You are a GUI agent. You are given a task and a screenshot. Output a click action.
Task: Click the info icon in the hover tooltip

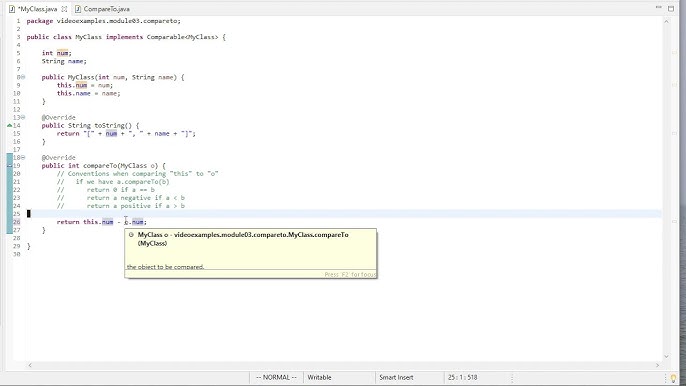click(x=131, y=235)
